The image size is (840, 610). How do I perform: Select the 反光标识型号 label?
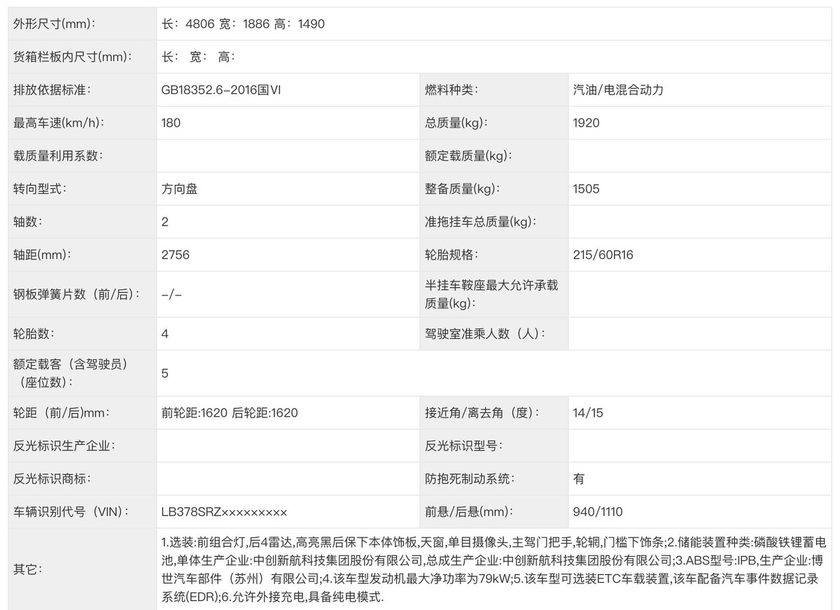pyautogui.click(x=464, y=446)
